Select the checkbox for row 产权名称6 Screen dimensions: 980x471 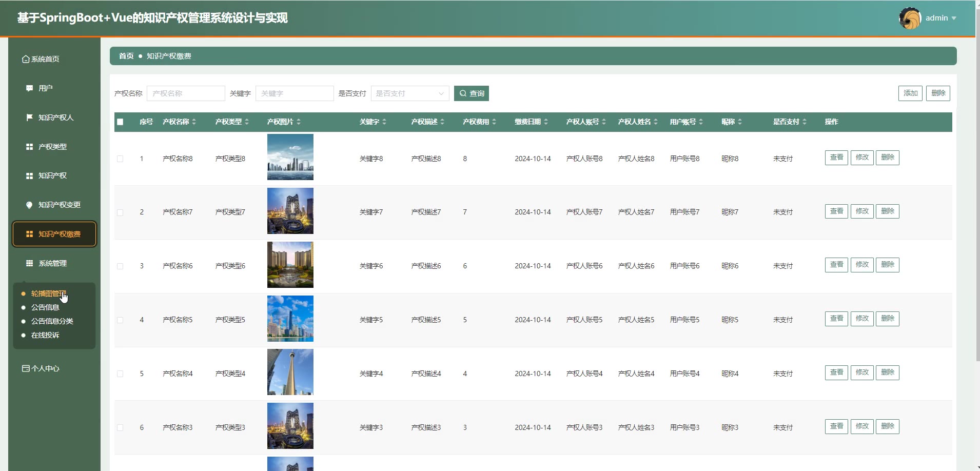120,266
